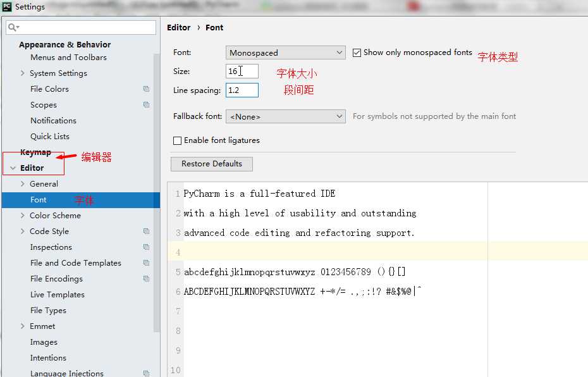Select File and Code Templates
The height and width of the screenshot is (377, 588).
click(x=76, y=263)
